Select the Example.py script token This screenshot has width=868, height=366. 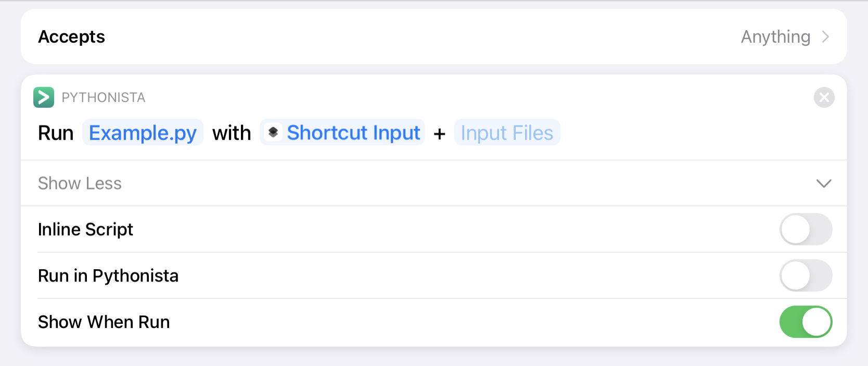coord(143,133)
